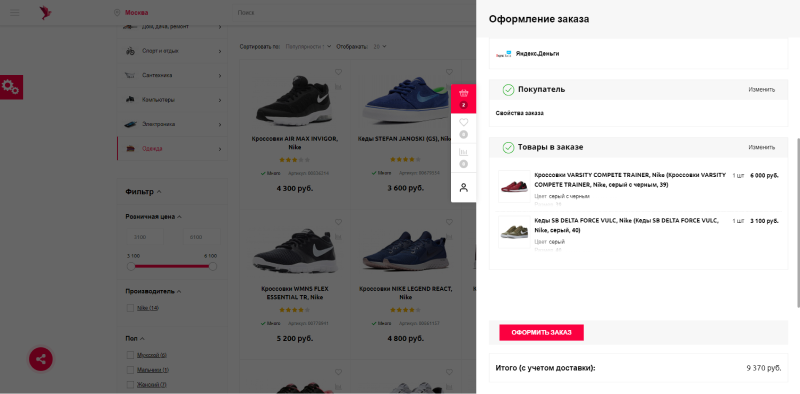Click Изменить next to Покупатель

pyautogui.click(x=762, y=89)
